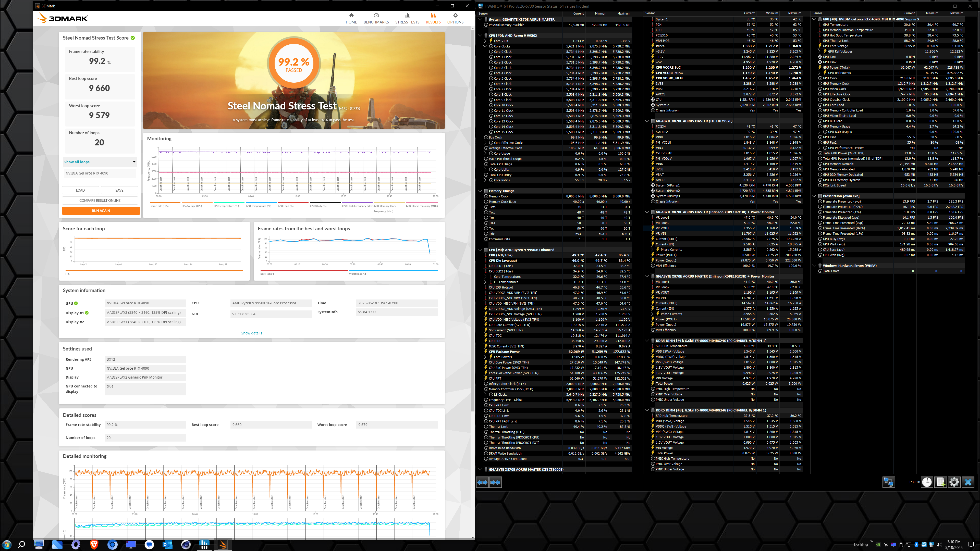Open the taskbar Settings gear app
Screen dimensions: 980x551
(76, 545)
